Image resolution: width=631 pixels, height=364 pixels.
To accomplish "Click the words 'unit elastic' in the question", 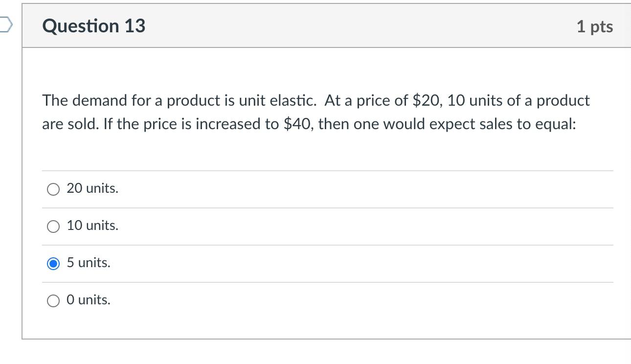I will (277, 101).
